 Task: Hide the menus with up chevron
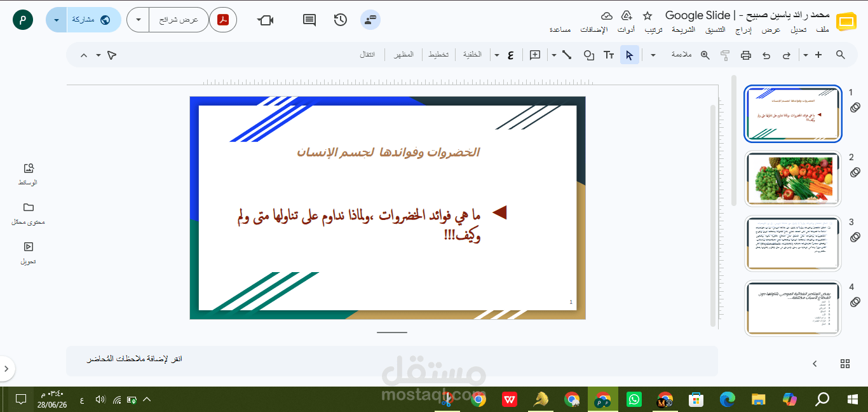pos(84,55)
